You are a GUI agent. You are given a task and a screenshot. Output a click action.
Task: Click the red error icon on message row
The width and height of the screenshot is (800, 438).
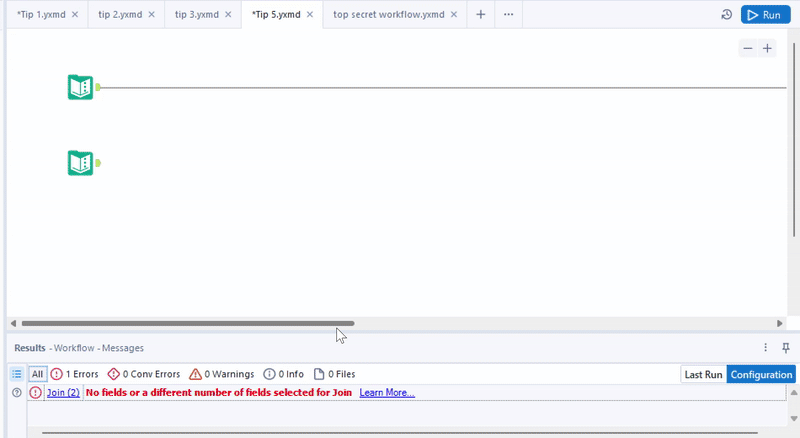[35, 393]
